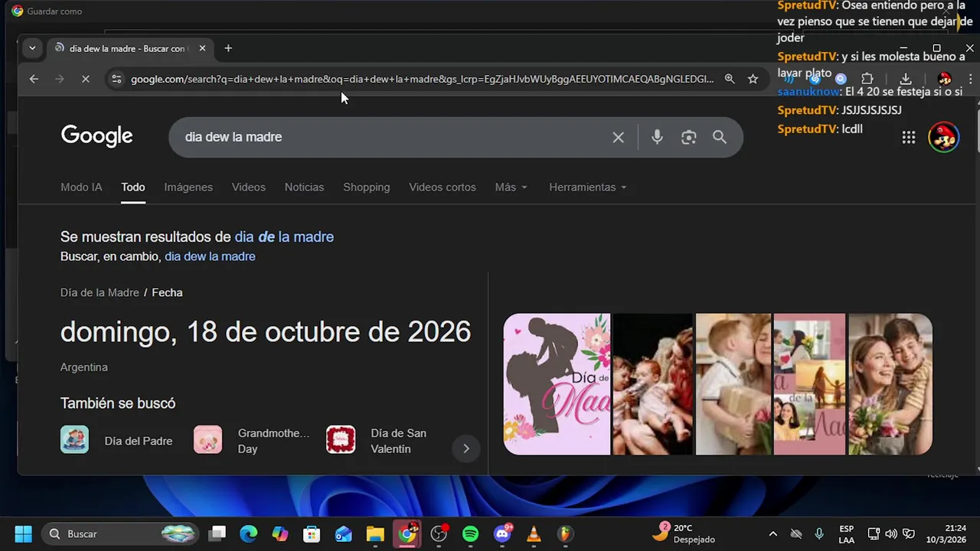This screenshot has height=551, width=980.
Task: Expand the Más search filter menu
Action: [x=511, y=187]
